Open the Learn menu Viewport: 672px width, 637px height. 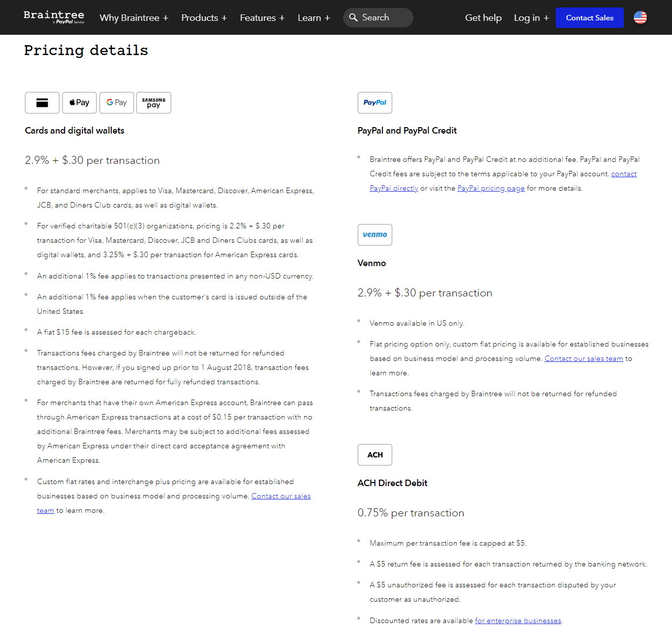pos(314,18)
